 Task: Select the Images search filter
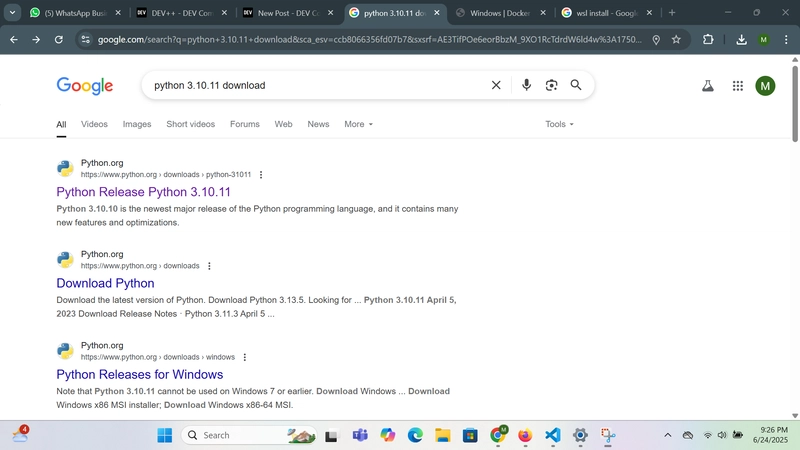click(137, 124)
